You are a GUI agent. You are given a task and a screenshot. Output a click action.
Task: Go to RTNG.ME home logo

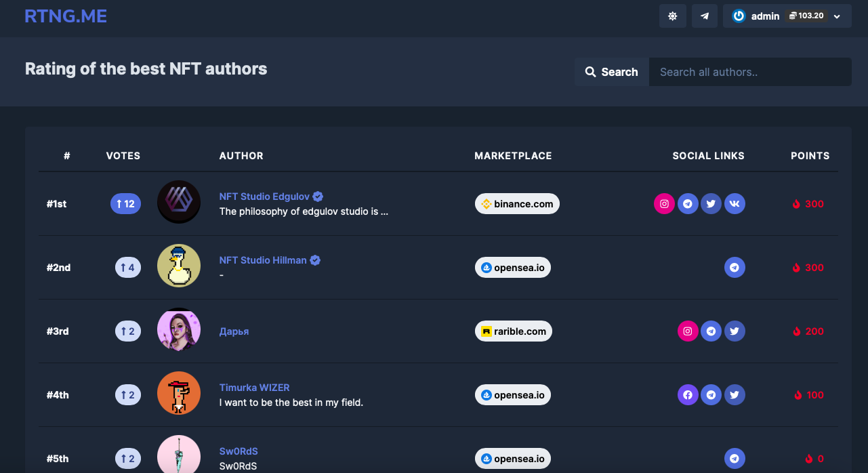[x=66, y=16]
